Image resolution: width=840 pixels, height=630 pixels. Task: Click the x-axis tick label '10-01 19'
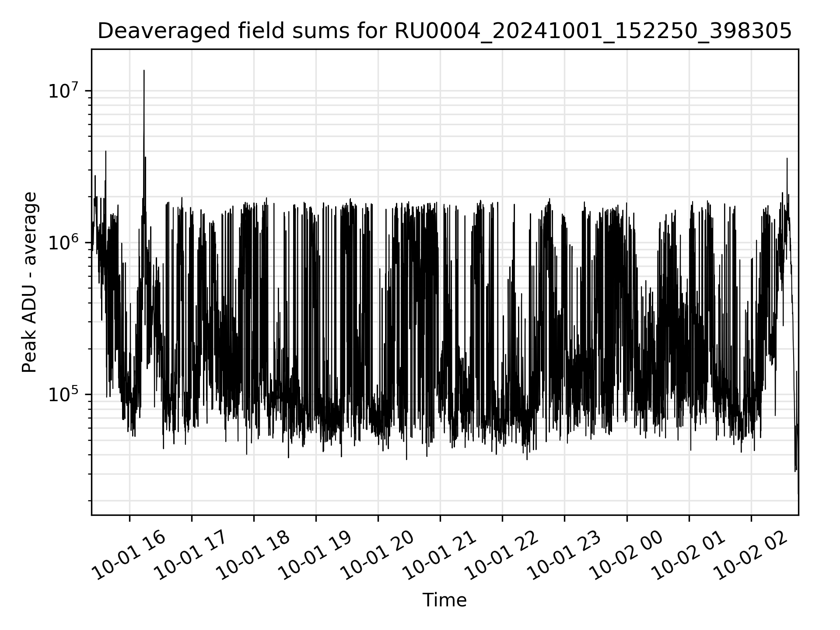(316, 556)
